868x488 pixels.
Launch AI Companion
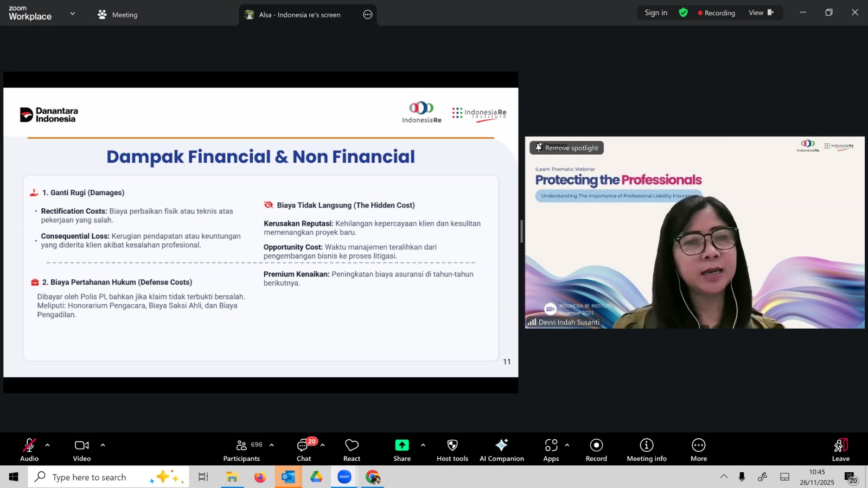(x=501, y=450)
